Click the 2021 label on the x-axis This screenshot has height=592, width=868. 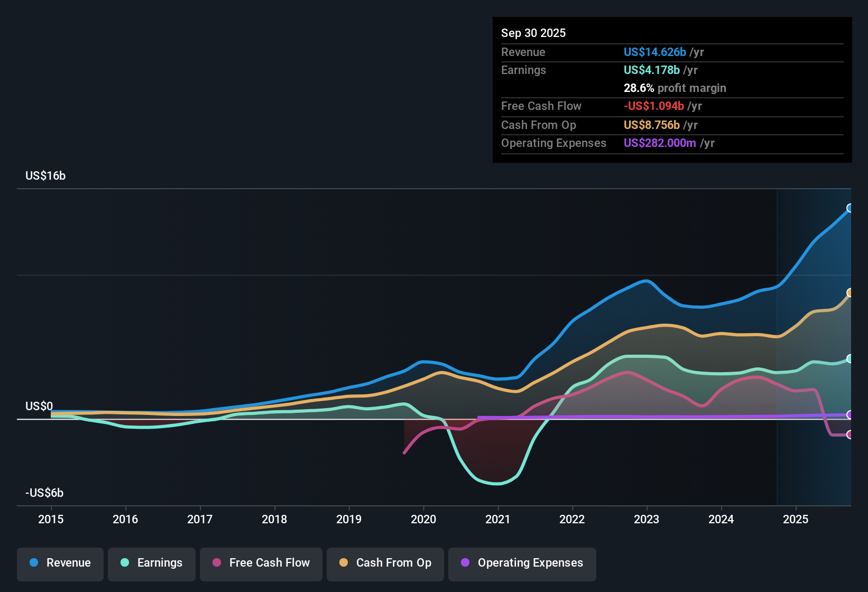(x=497, y=520)
